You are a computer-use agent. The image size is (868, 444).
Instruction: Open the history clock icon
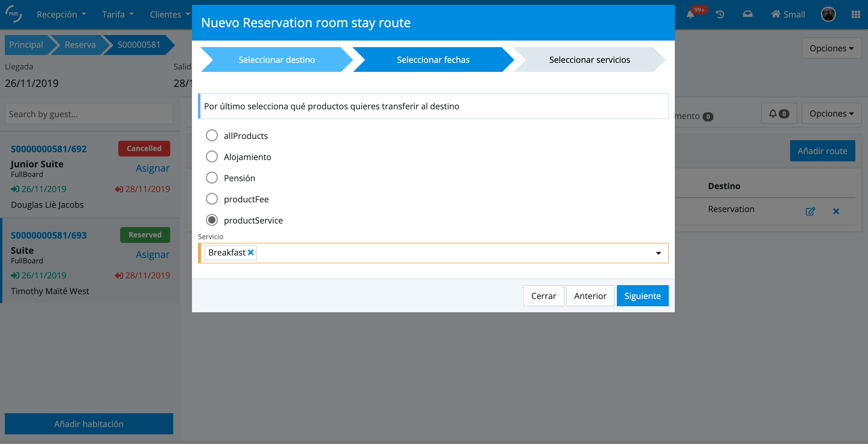720,14
